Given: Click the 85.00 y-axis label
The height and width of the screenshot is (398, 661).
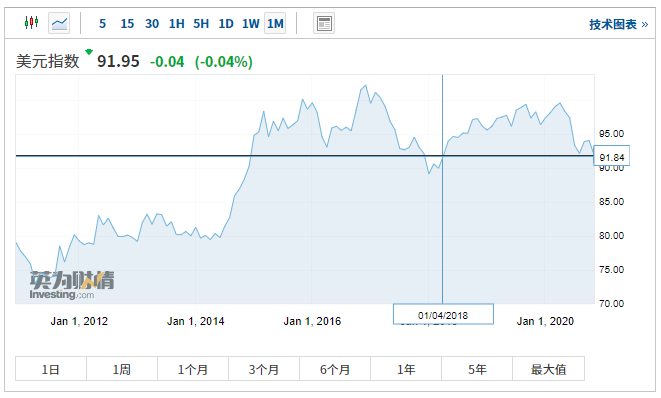Looking at the screenshot, I should coord(611,202).
